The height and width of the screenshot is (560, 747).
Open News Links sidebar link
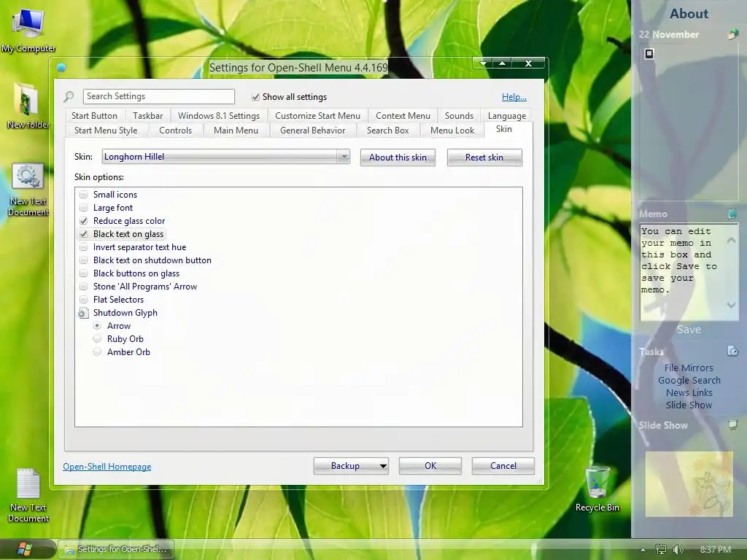pyautogui.click(x=689, y=392)
